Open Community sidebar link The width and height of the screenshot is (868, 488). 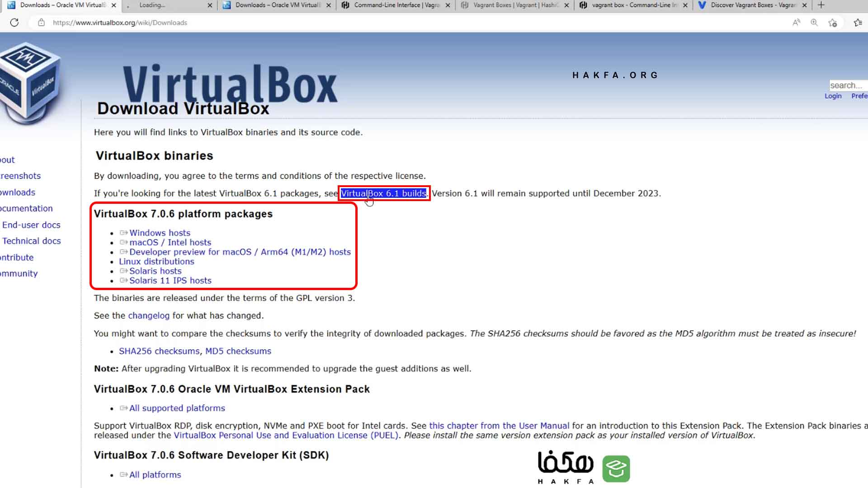pos(19,274)
